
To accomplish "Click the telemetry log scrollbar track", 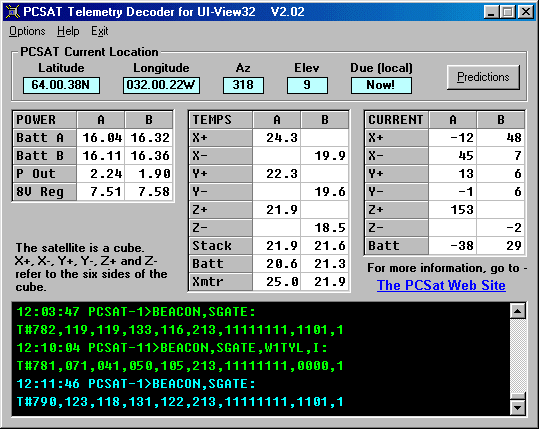I will tap(518, 356).
